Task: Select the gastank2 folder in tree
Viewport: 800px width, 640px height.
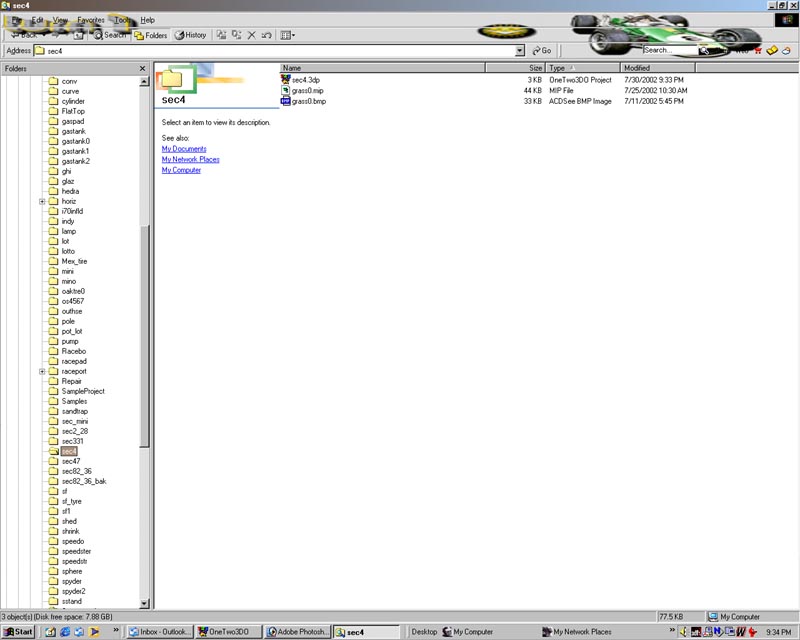Action: point(76,161)
